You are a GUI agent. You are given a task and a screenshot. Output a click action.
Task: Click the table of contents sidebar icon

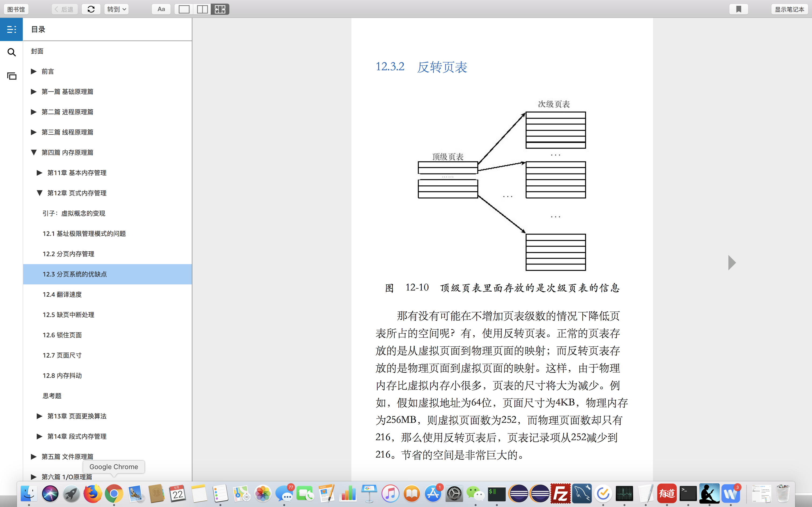[x=11, y=30]
